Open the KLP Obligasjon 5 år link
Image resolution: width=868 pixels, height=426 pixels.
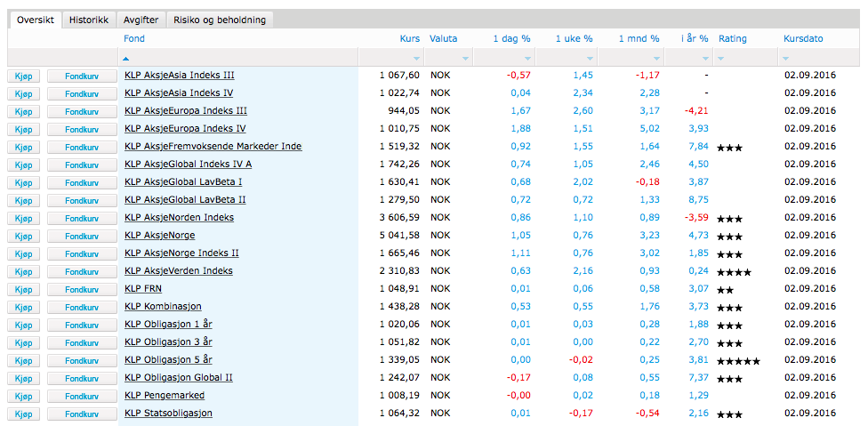168,359
